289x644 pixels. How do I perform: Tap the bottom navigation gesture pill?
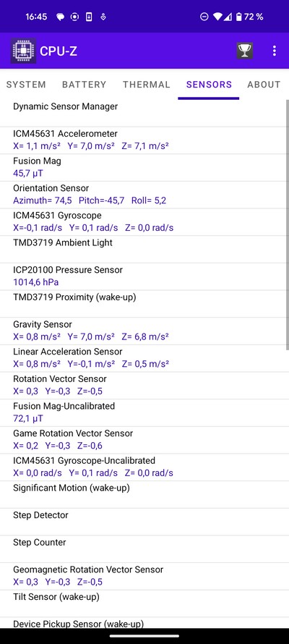(144, 636)
